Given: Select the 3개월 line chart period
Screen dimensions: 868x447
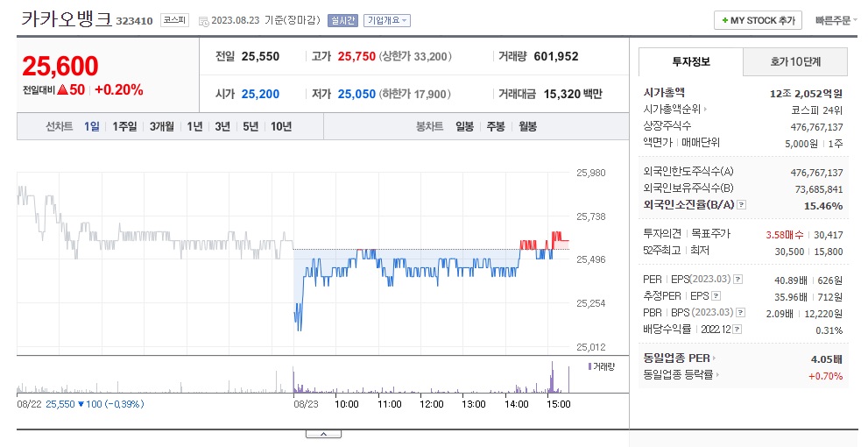Looking at the screenshot, I should [162, 126].
